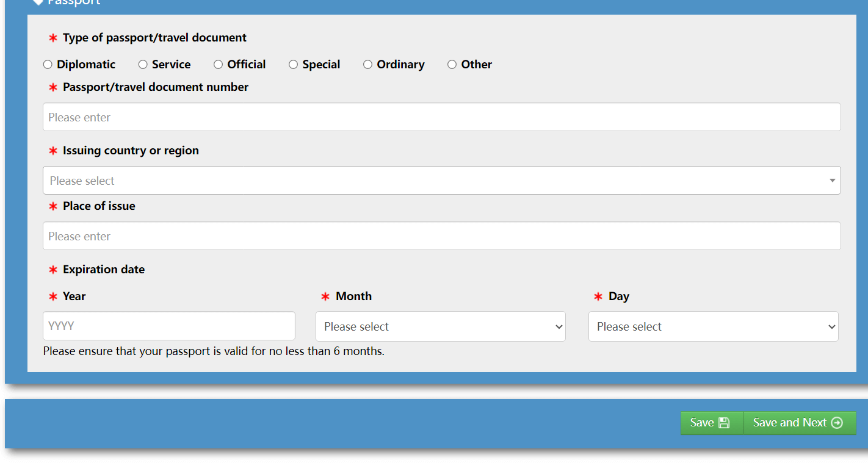
Task: Click the passport validity 6 months notice
Action: point(214,351)
